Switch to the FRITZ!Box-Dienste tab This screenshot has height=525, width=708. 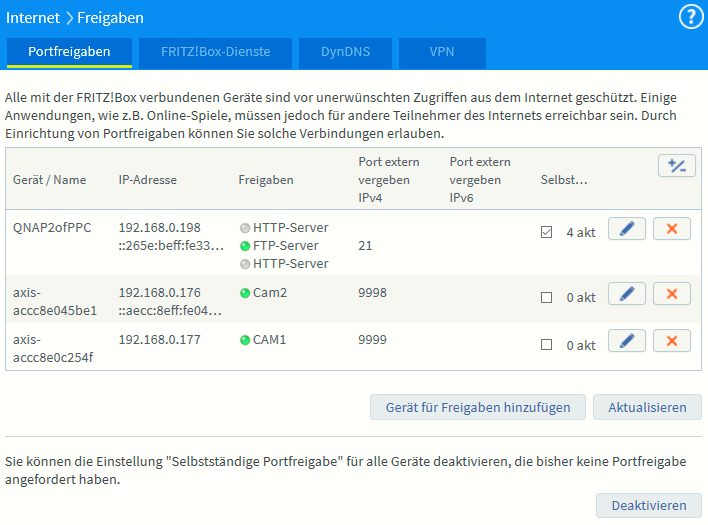(216, 52)
